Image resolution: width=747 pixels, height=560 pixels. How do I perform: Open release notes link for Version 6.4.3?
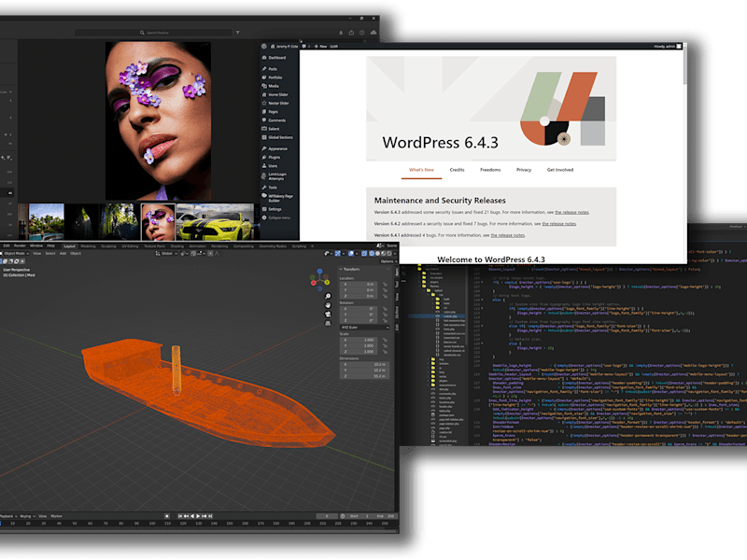tap(571, 213)
